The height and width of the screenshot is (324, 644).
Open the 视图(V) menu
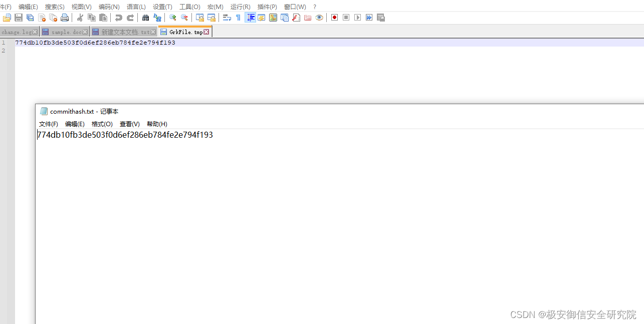coord(81,7)
